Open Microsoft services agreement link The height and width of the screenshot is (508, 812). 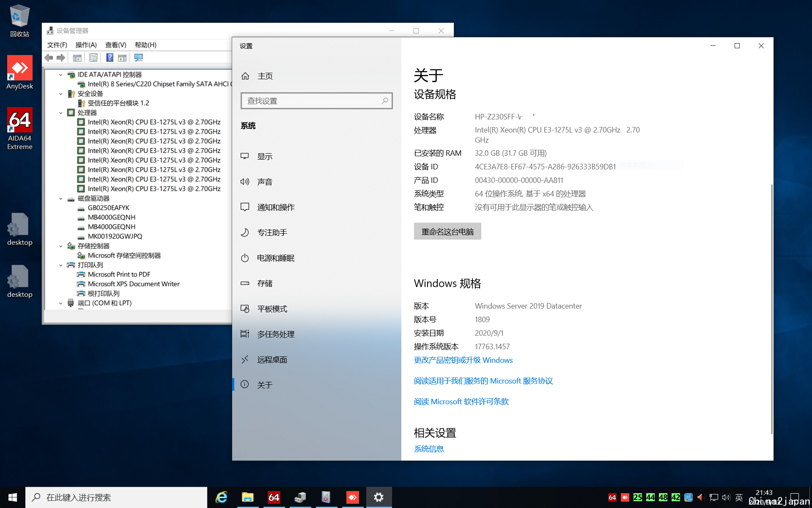483,381
